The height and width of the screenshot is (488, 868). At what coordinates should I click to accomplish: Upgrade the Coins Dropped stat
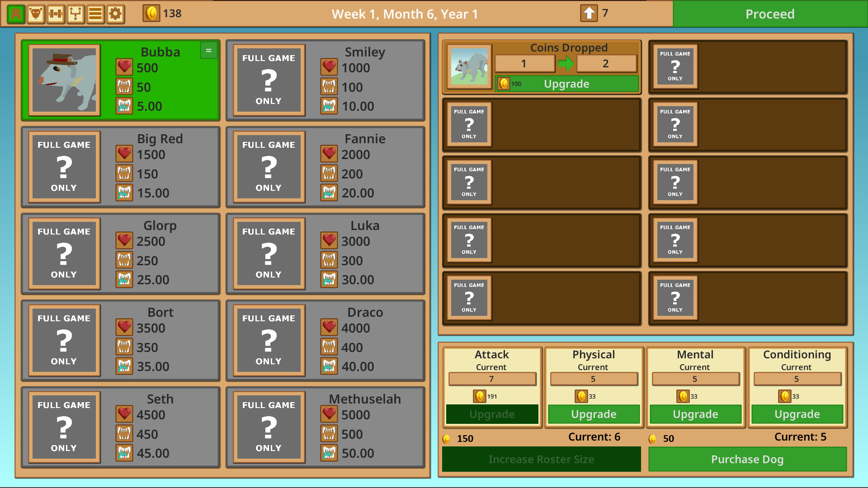(x=567, y=84)
